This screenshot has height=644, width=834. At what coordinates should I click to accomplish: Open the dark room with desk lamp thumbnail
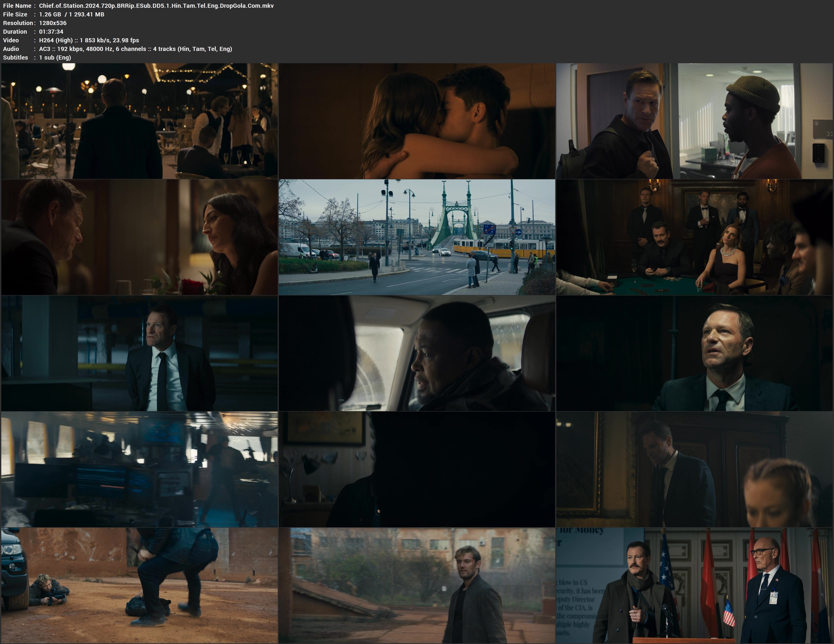(417, 470)
